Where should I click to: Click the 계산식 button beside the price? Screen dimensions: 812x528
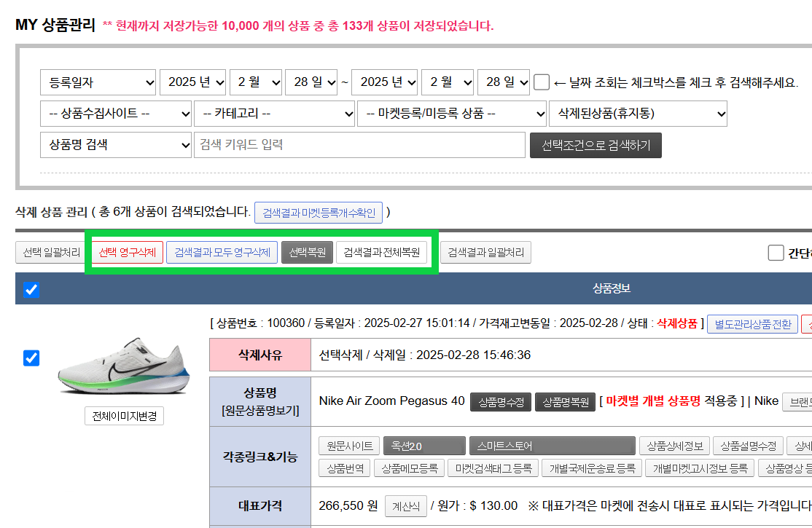click(x=405, y=506)
